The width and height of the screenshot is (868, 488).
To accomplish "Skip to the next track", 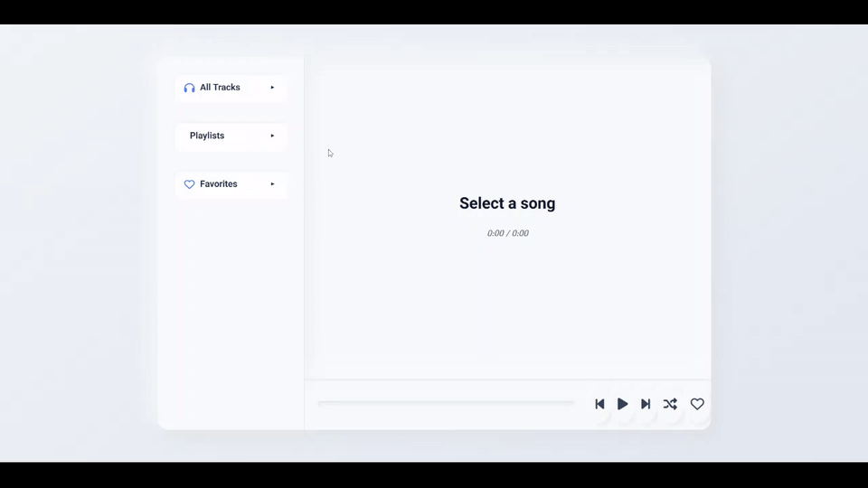I will click(x=646, y=404).
